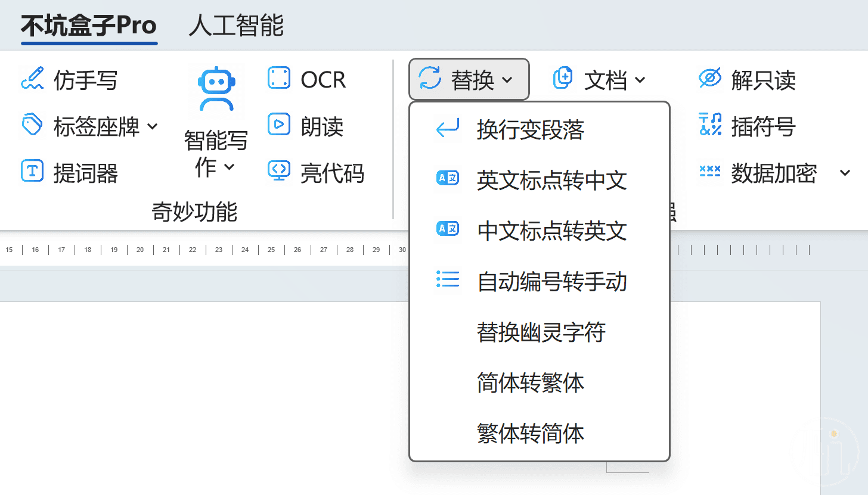Viewport: 868px width, 495px height.
Task: Click the 亮代码 button label
Action: tap(332, 173)
